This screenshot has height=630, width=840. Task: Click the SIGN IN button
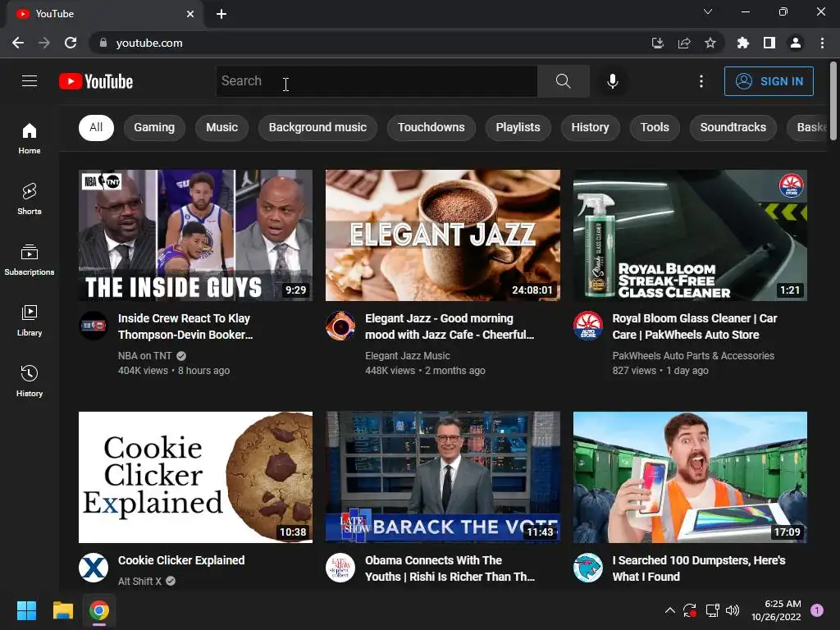769,81
